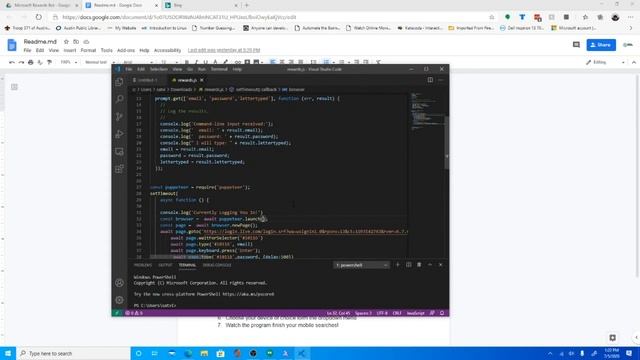The image size is (640, 360).
Task: Open Google Docs Insert menu
Action: (70, 50)
